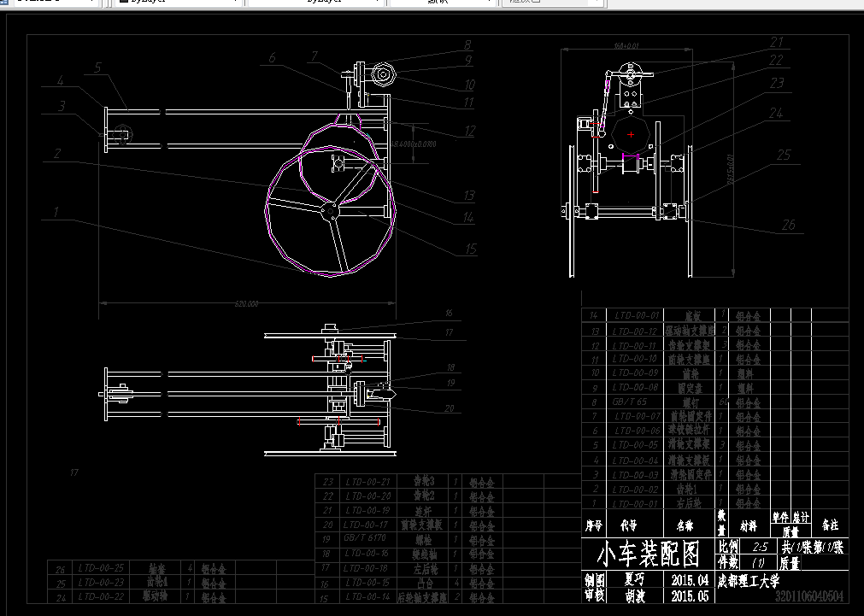
Task: Click part code LTD-00-25 in parts list
Action: tap(101, 567)
